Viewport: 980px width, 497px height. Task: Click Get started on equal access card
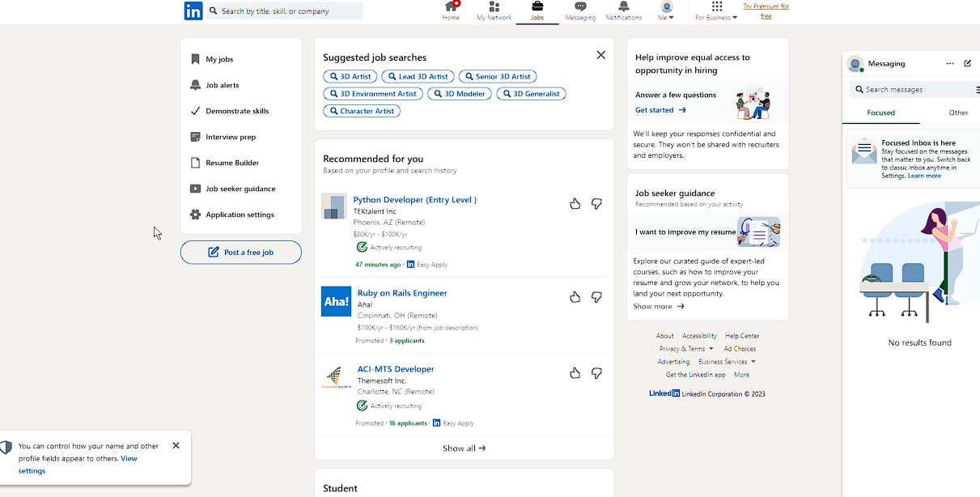coord(660,110)
